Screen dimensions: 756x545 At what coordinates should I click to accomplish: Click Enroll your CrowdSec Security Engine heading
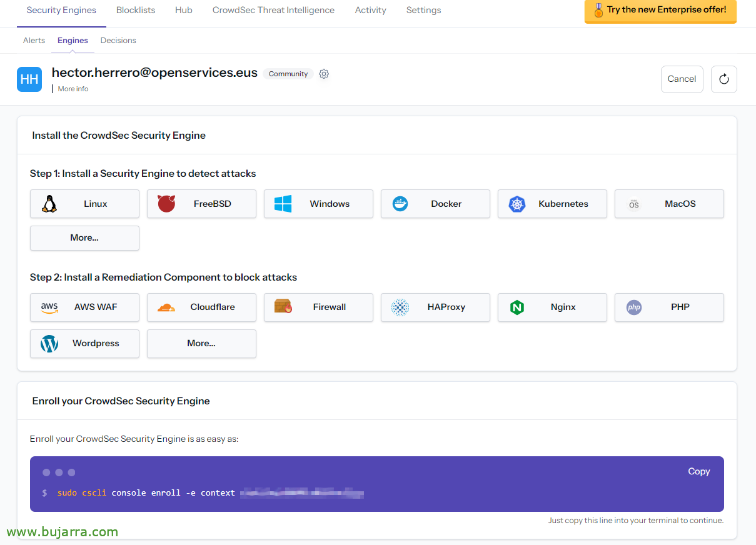(121, 401)
